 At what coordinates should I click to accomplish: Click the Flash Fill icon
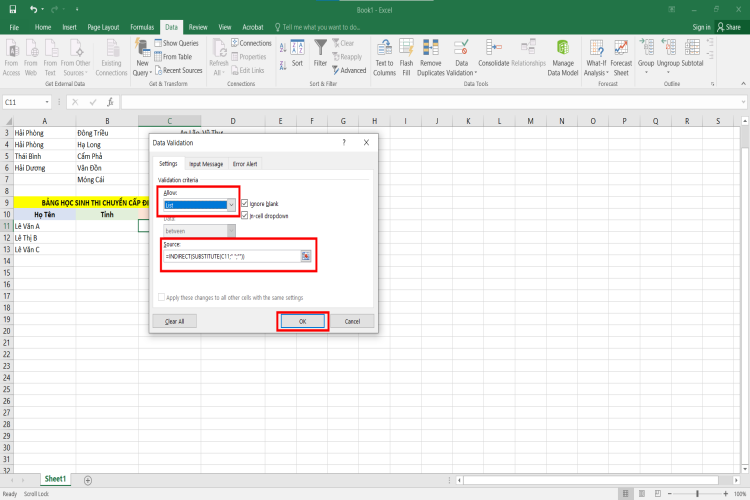[406, 57]
